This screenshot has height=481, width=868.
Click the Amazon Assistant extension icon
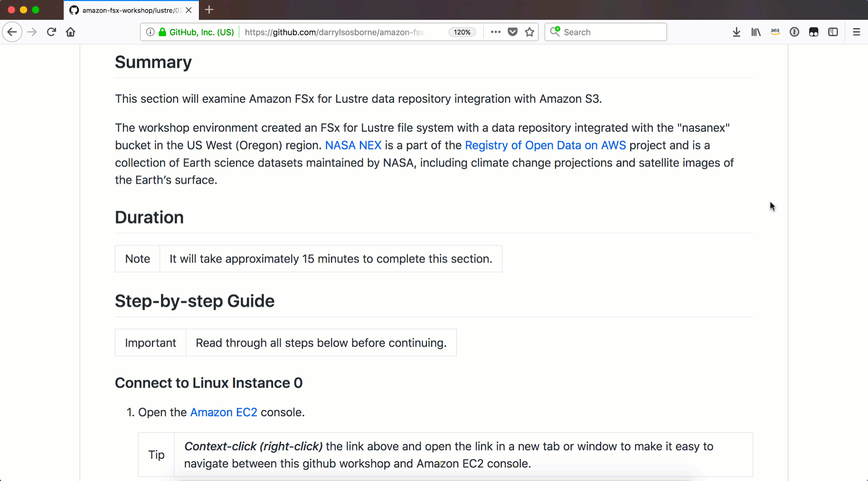click(775, 32)
